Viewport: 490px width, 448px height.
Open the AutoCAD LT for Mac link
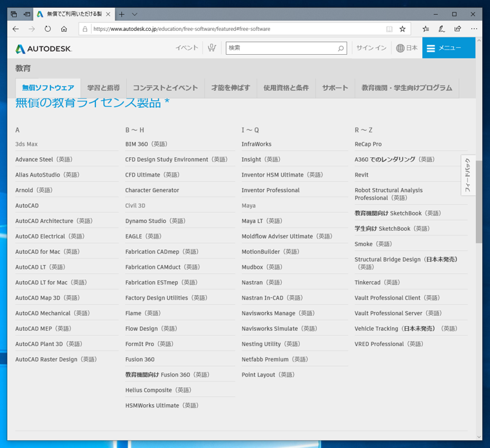pos(51,282)
